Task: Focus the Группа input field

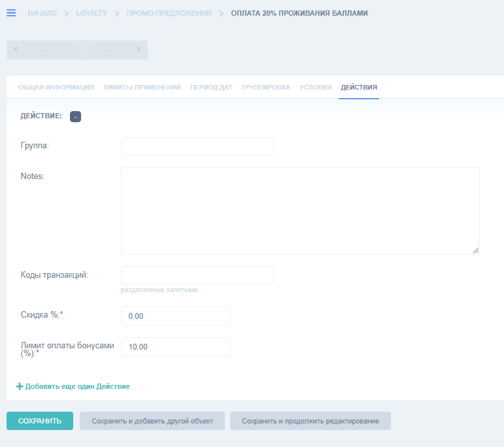Action: click(197, 146)
